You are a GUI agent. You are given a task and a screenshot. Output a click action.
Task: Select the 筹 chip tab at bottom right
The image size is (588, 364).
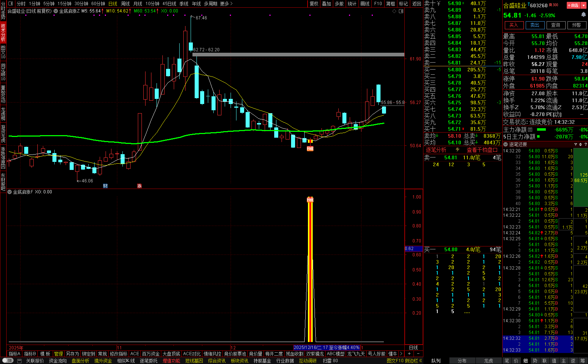[x=583, y=361]
